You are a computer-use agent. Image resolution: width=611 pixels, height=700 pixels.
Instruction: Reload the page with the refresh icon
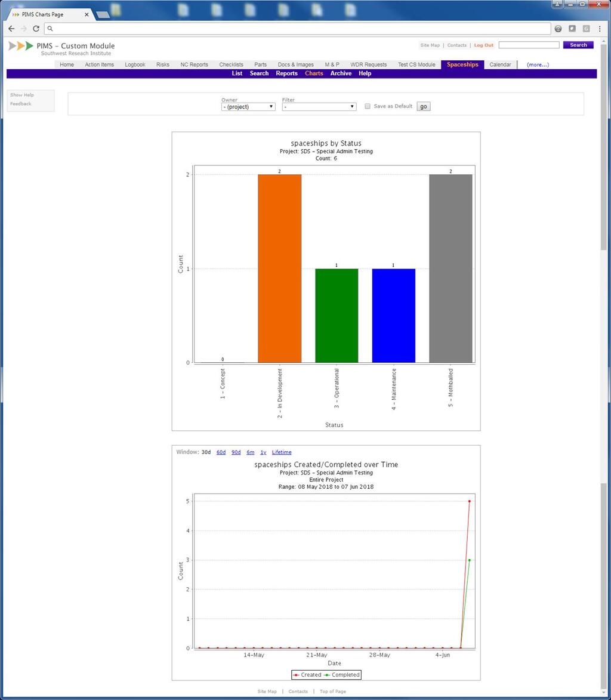coord(36,28)
